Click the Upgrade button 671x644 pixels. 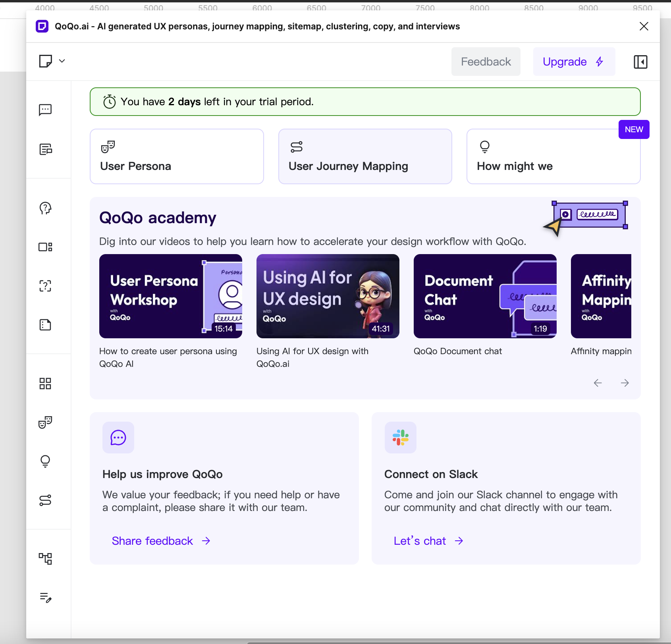point(574,62)
